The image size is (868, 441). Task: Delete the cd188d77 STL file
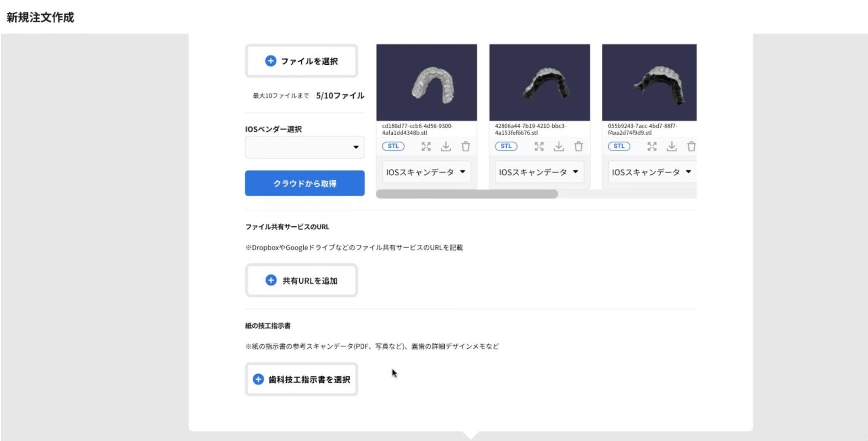click(465, 146)
